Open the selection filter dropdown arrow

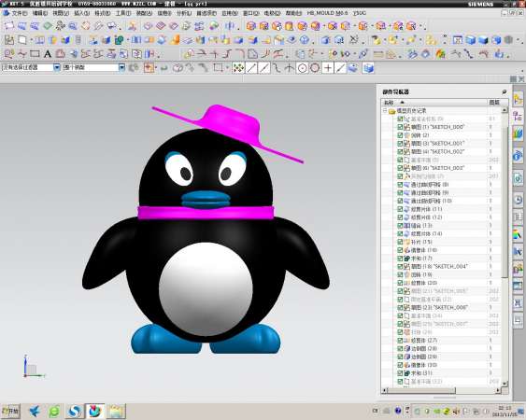(57, 67)
